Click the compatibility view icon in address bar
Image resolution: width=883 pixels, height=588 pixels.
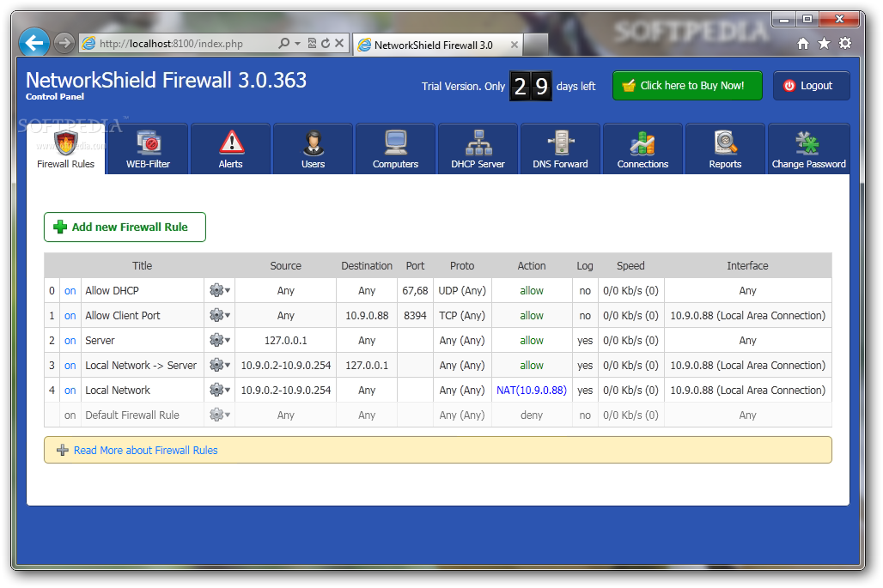(312, 43)
